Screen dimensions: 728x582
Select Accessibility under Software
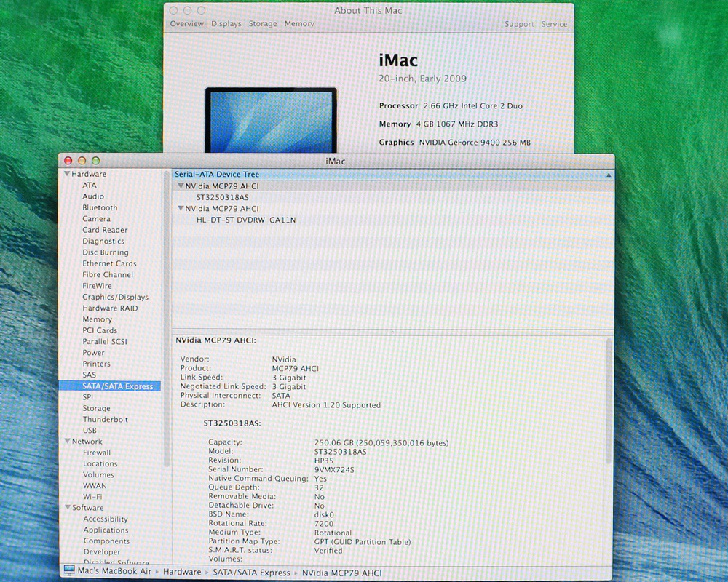pyautogui.click(x=106, y=519)
